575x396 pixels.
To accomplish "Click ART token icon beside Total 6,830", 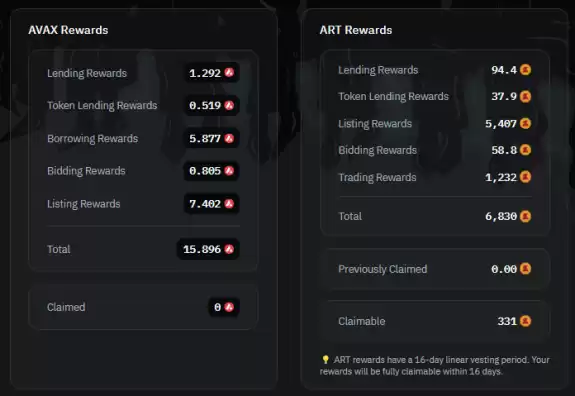I will [x=525, y=216].
